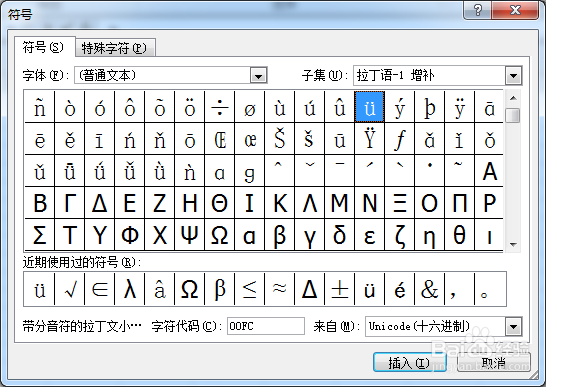Expand the 子集 subset dropdown
This screenshot has width=562, height=387.
pyautogui.click(x=513, y=76)
